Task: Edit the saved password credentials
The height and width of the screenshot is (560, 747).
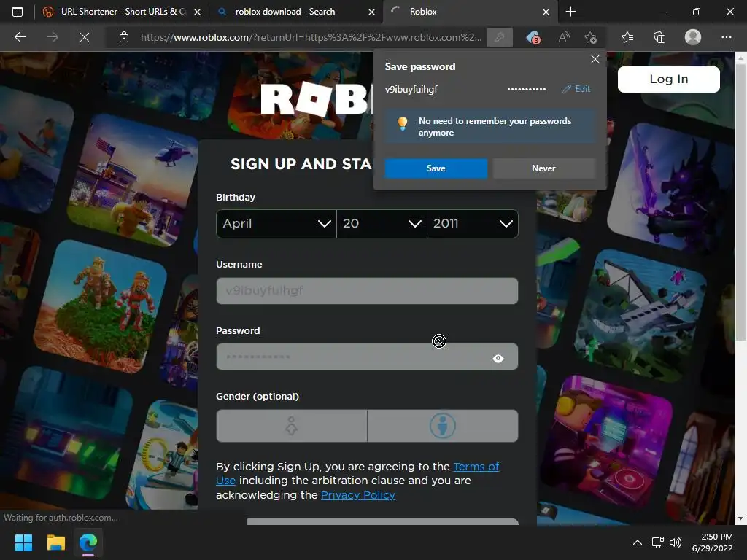Action: tap(576, 89)
